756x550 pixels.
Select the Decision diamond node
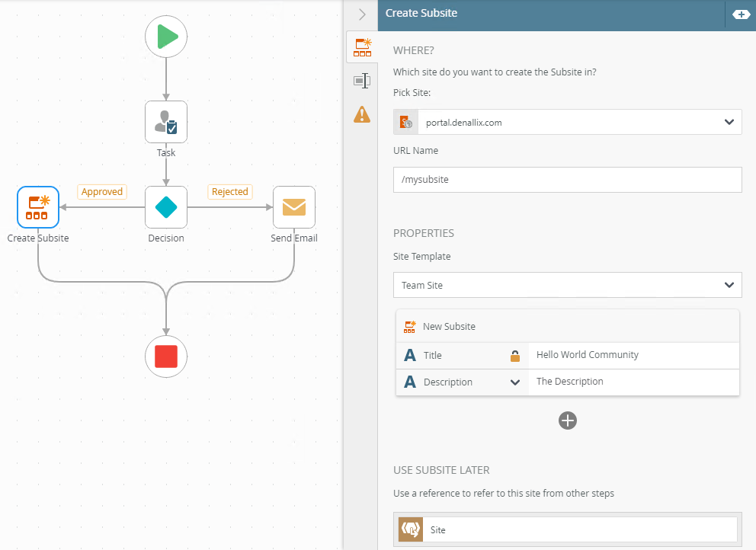click(x=166, y=207)
